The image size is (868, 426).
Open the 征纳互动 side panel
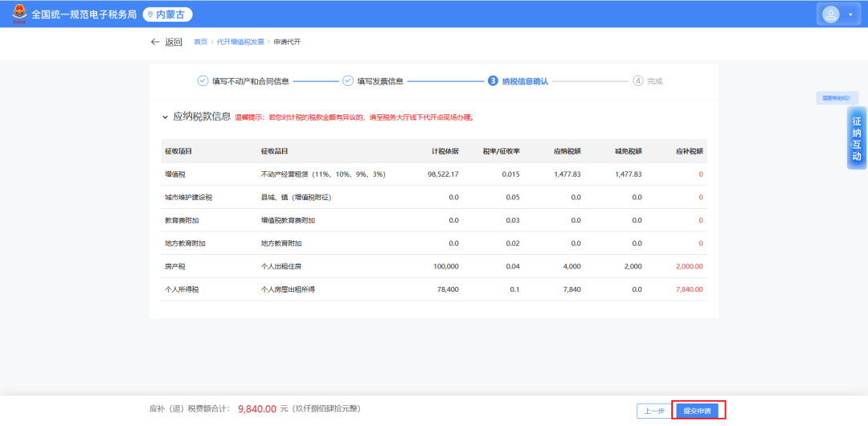tap(857, 139)
